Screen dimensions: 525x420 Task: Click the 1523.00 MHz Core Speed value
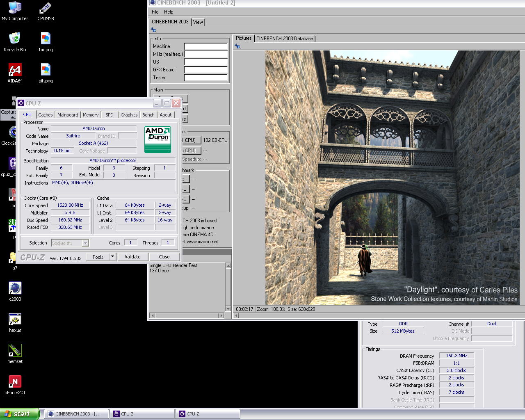click(70, 205)
